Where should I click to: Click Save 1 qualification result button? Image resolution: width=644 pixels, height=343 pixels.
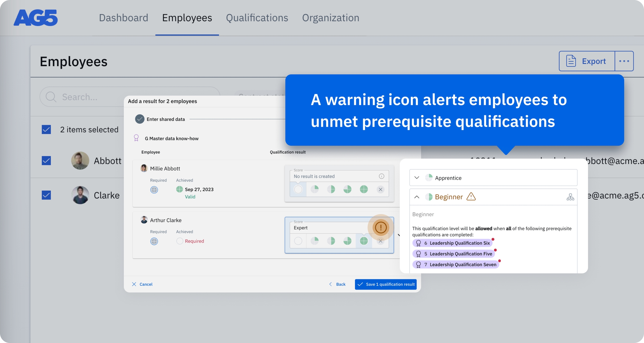coord(386,284)
